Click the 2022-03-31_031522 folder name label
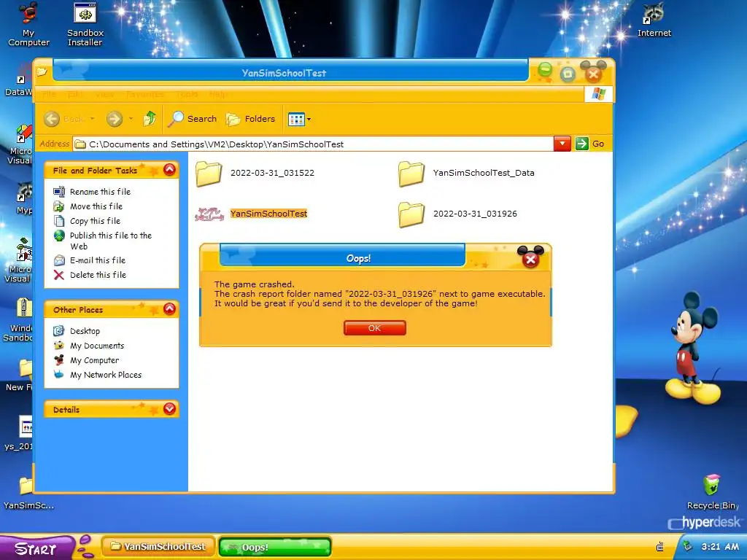 pos(272,173)
